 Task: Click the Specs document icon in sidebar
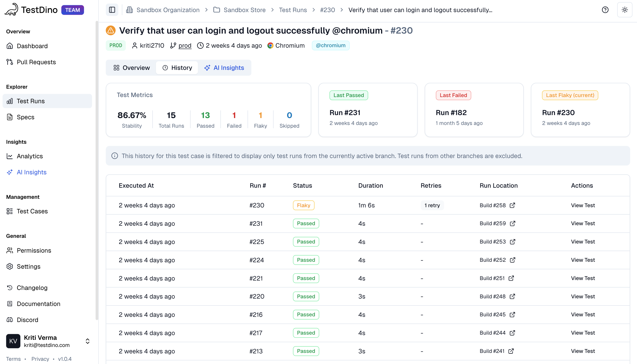pos(9,117)
